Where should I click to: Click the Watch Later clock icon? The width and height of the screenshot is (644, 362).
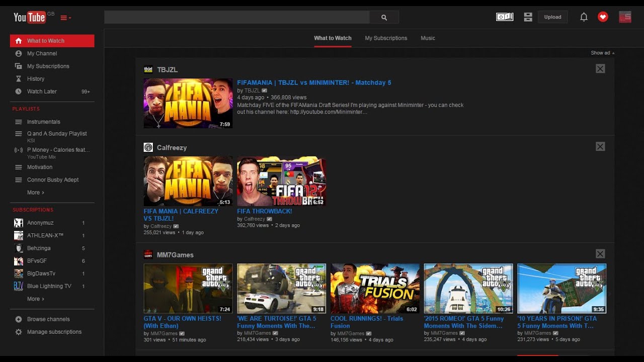pos(19,92)
